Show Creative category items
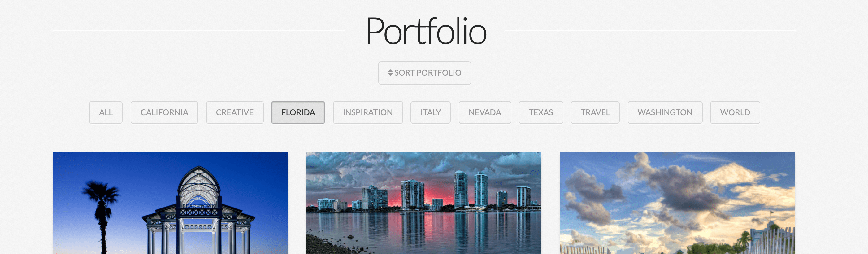 pos(235,112)
